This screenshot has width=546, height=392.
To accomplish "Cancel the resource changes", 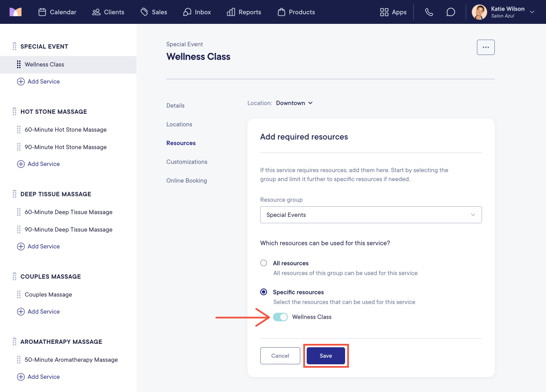I will pyautogui.click(x=280, y=356).
